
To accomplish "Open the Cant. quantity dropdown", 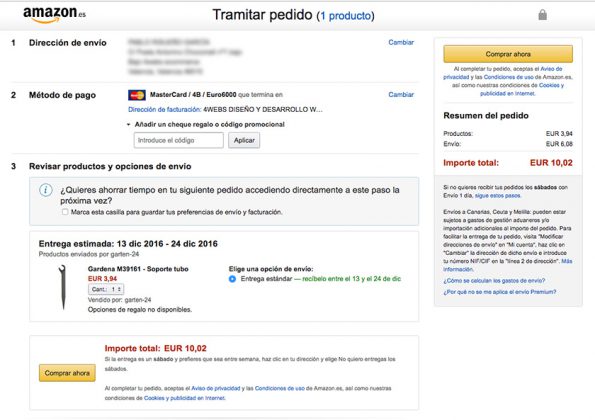I will point(106,289).
